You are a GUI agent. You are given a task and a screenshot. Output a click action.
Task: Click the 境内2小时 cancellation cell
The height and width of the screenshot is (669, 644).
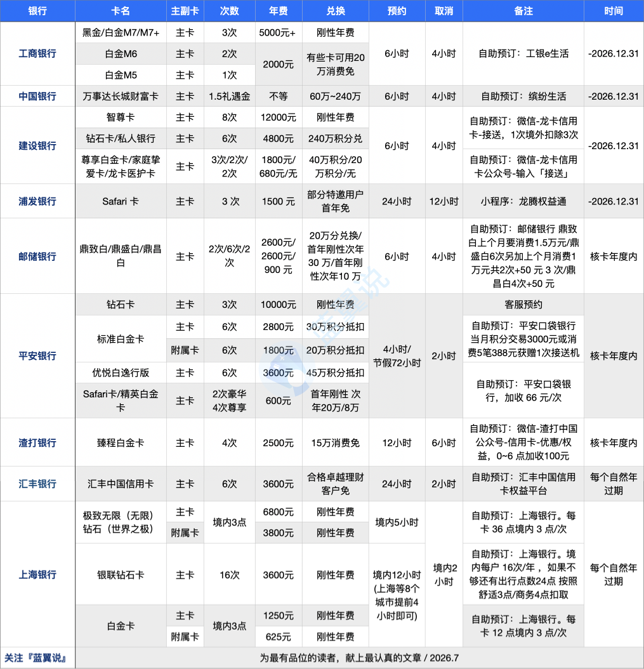444,574
